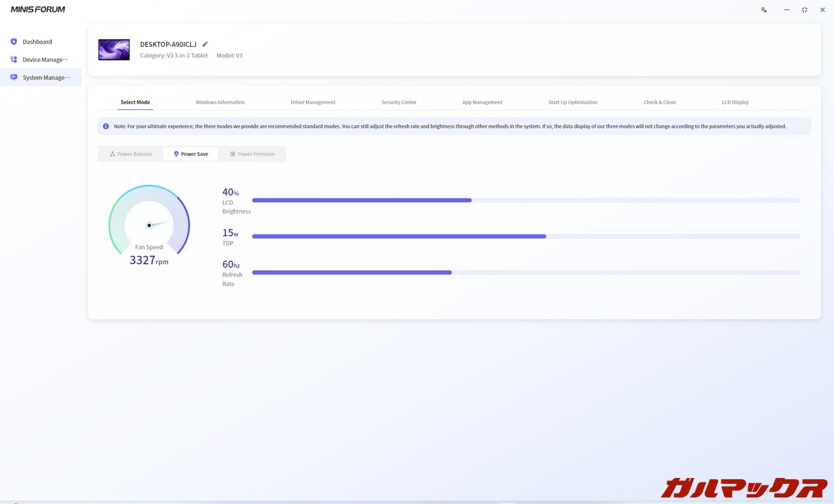Click the blue info note icon
This screenshot has height=504, width=834.
point(106,126)
